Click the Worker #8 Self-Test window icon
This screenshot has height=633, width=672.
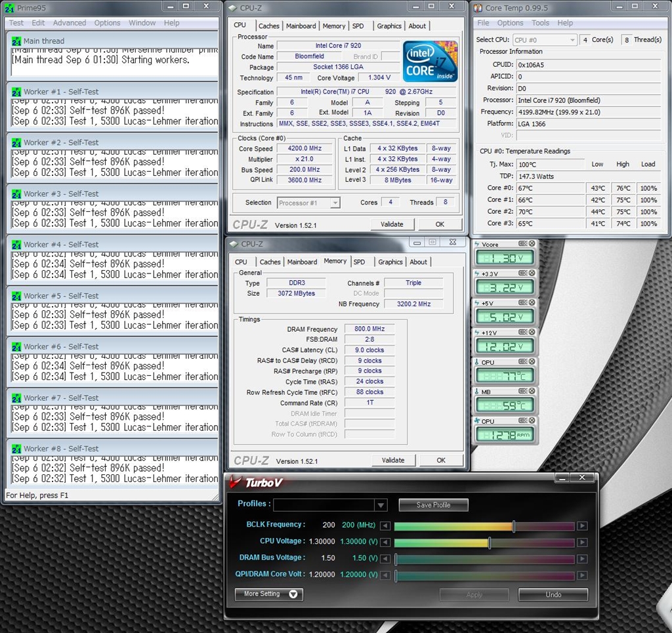click(16, 449)
